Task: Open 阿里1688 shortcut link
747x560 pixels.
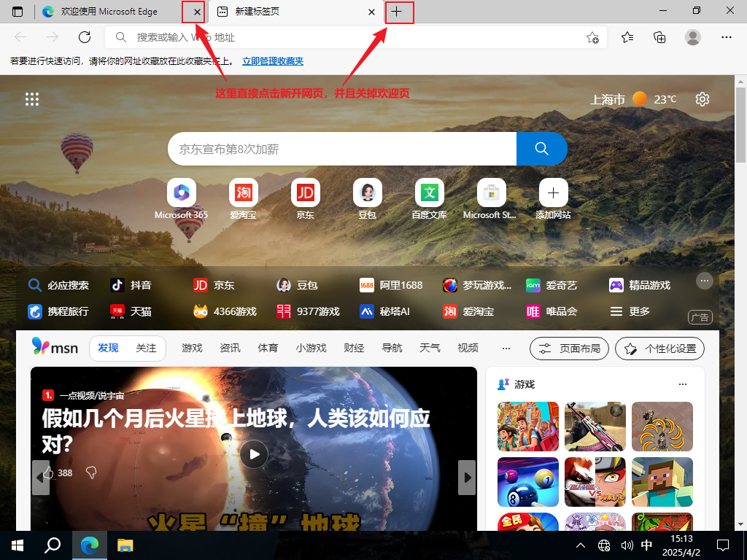Action: pyautogui.click(x=391, y=285)
